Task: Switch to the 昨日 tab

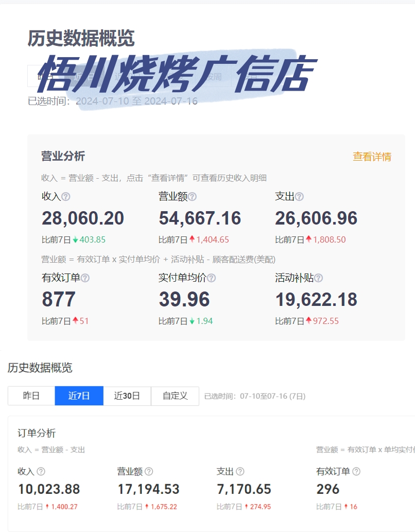Action: pos(31,396)
